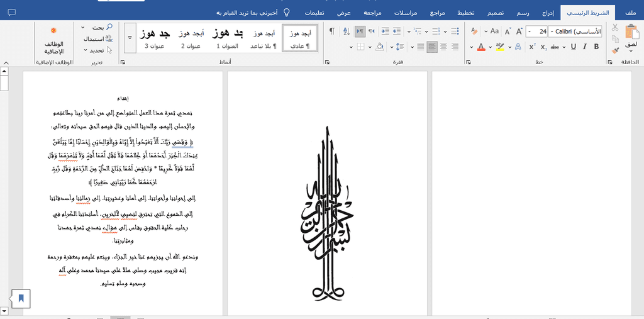Click the Increase font size icon

[519, 31]
